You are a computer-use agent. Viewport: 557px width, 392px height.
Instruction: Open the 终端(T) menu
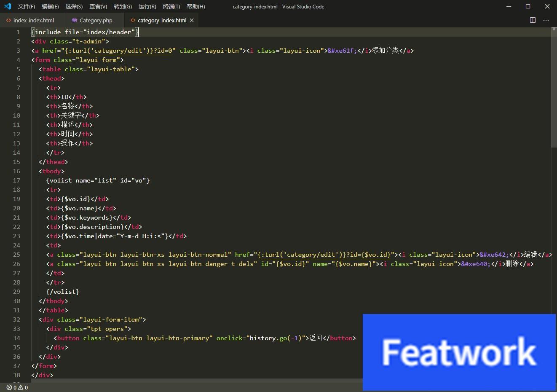(x=171, y=6)
